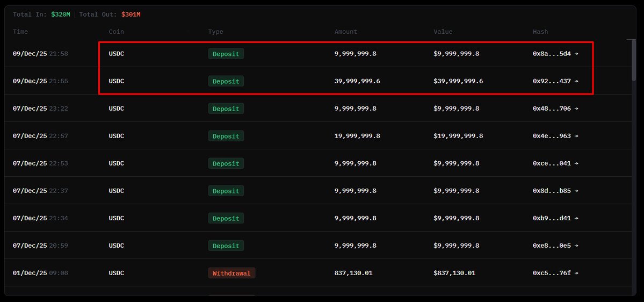Click the Deposit badge at 07/Dec/25 20:59
Screen dimensions: 644x302
pyautogui.click(x=226, y=246)
